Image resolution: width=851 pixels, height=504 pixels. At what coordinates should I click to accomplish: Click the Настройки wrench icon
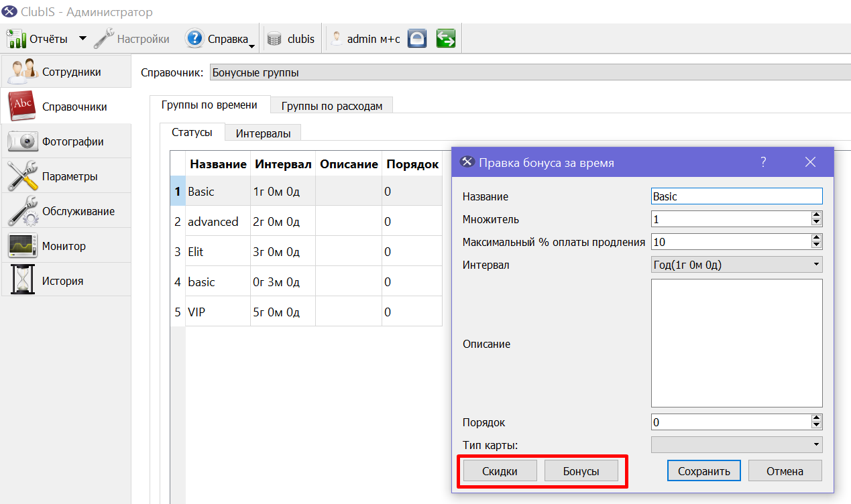103,38
